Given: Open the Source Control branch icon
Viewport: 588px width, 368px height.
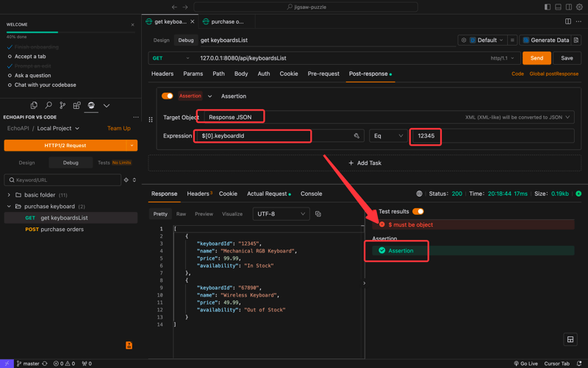Looking at the screenshot, I should pos(62,106).
